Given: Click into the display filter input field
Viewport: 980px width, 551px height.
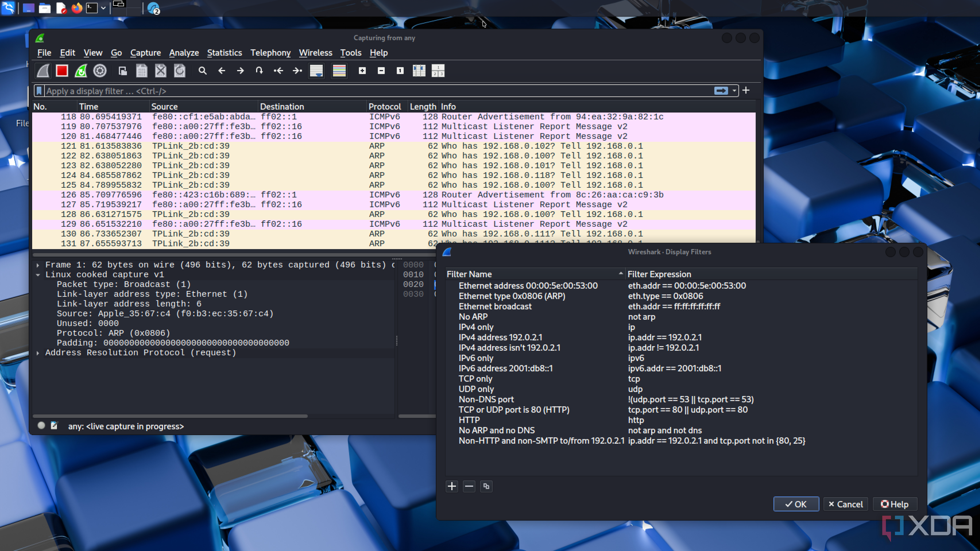Looking at the screenshot, I should pos(379,91).
